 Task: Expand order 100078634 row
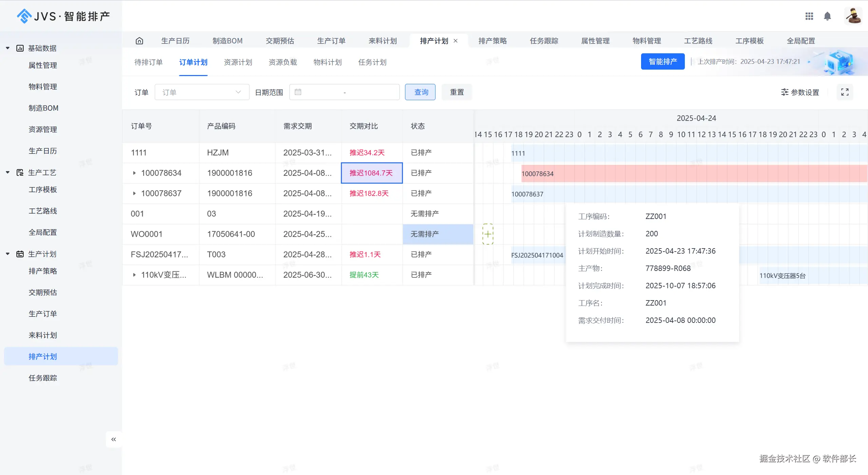[134, 173]
